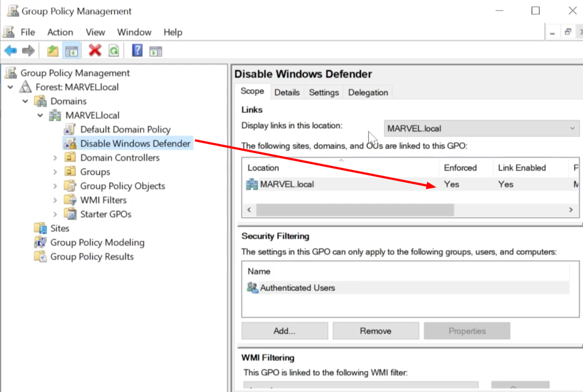The height and width of the screenshot is (392, 583).
Task: Click the Add... button
Action: 285,331
